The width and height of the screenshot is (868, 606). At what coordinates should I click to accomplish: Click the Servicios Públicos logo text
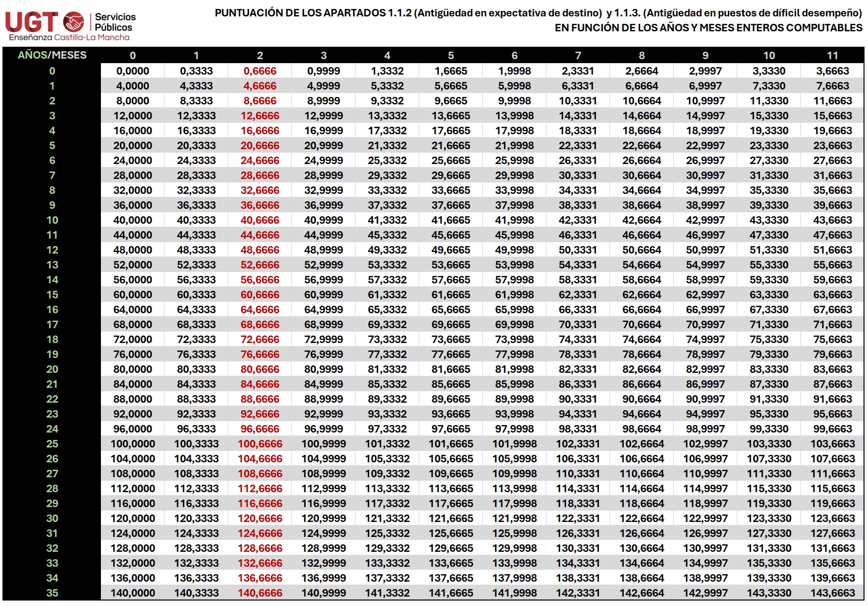pyautogui.click(x=115, y=22)
